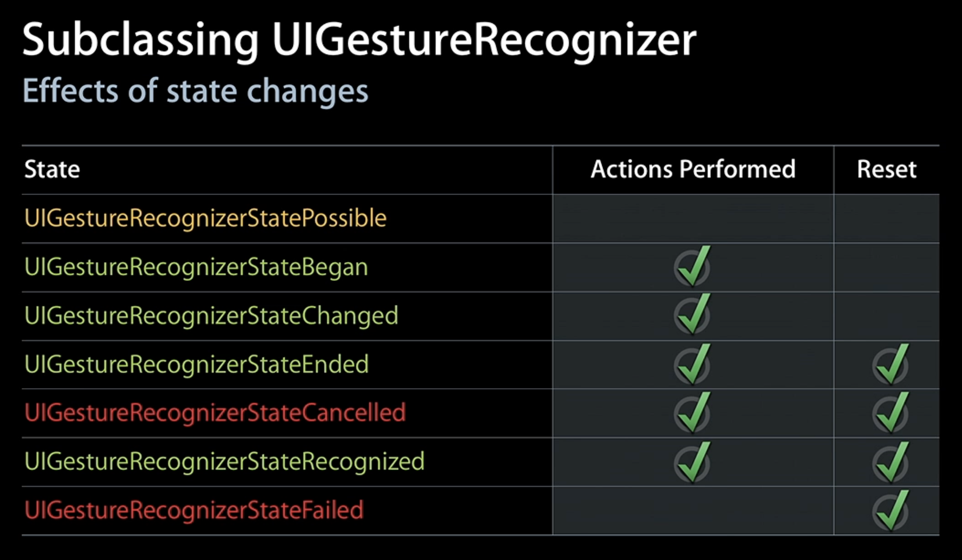Click the Reset checkmark for StateRecognized

(x=891, y=462)
